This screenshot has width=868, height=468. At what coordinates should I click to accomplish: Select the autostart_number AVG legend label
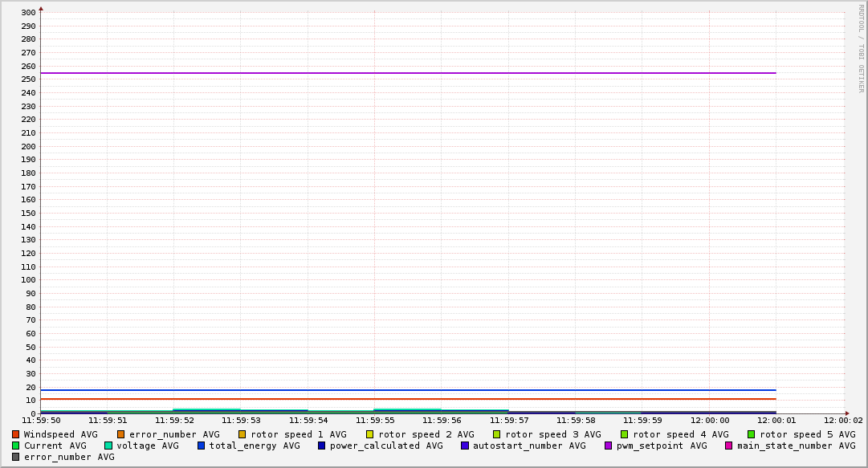coord(529,446)
